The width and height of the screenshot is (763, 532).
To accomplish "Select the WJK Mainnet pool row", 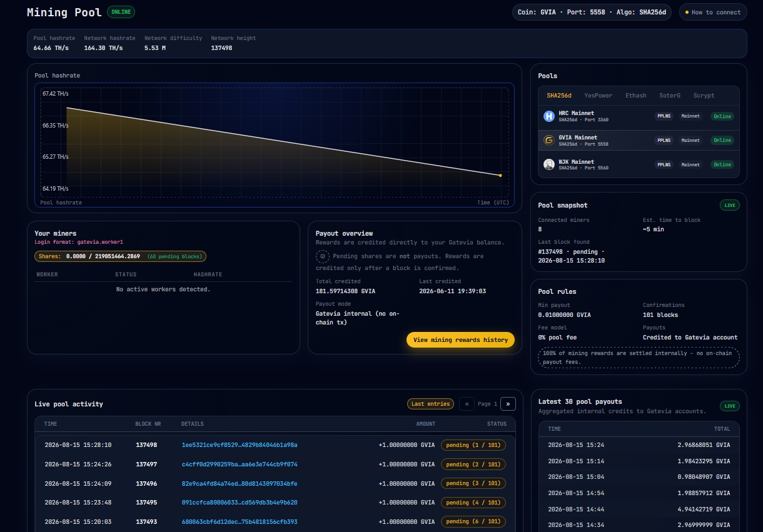I will (639, 164).
